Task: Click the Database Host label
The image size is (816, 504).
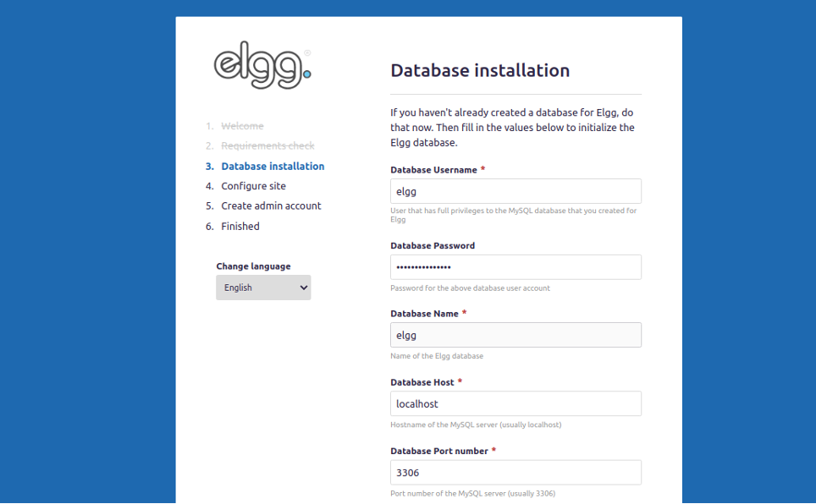Action: pos(422,382)
